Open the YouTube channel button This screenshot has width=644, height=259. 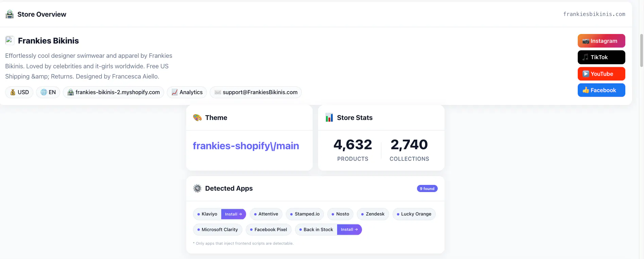coord(601,74)
